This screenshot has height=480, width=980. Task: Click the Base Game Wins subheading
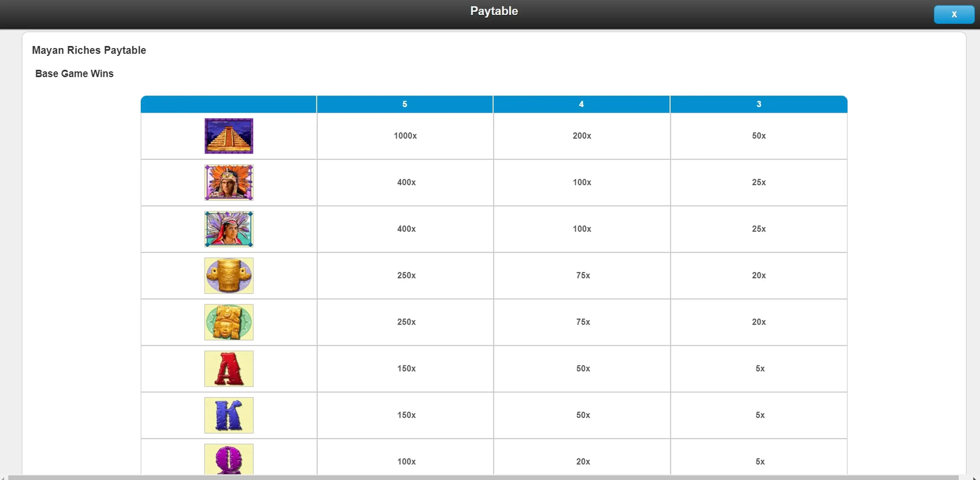pos(74,73)
